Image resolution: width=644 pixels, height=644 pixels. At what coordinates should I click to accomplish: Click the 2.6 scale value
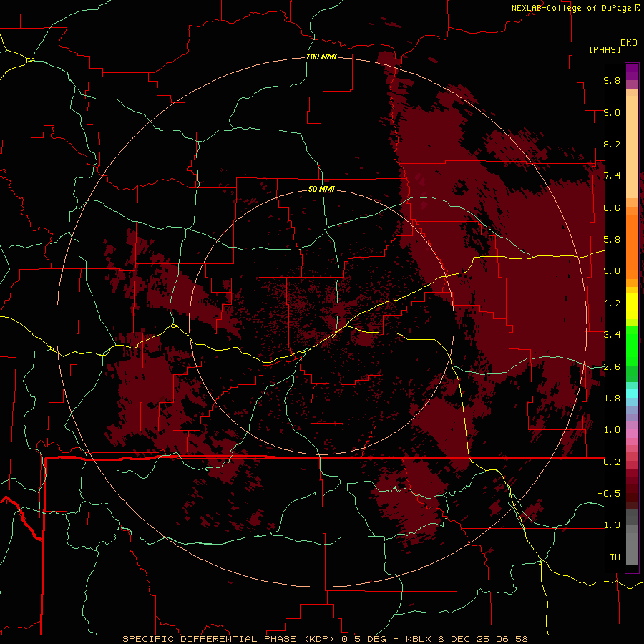612,367
